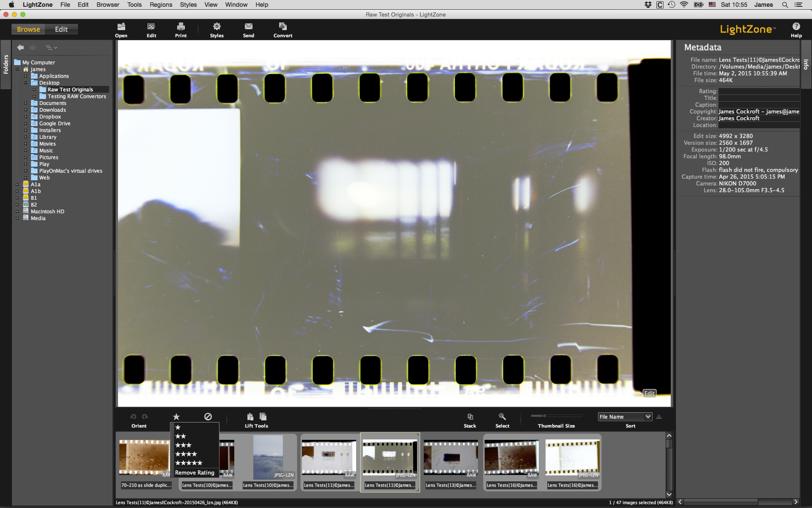This screenshot has width=812, height=508.
Task: Choose Remove Rating from the rating list
Action: pos(195,472)
